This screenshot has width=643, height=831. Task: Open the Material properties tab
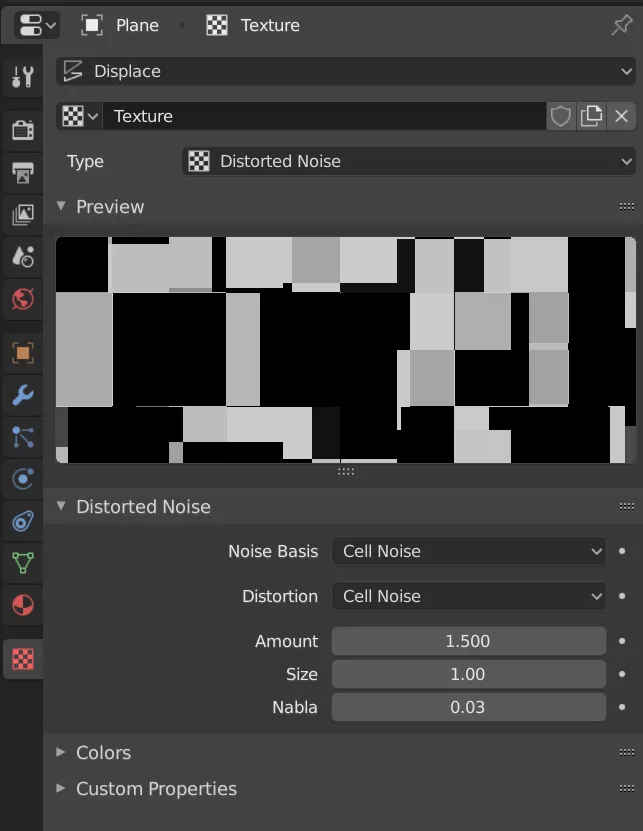[22, 606]
